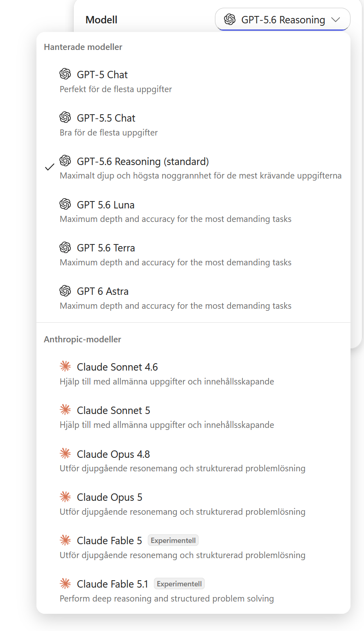Click the OpenAI logo next to GPT 6 Astra

65,291
